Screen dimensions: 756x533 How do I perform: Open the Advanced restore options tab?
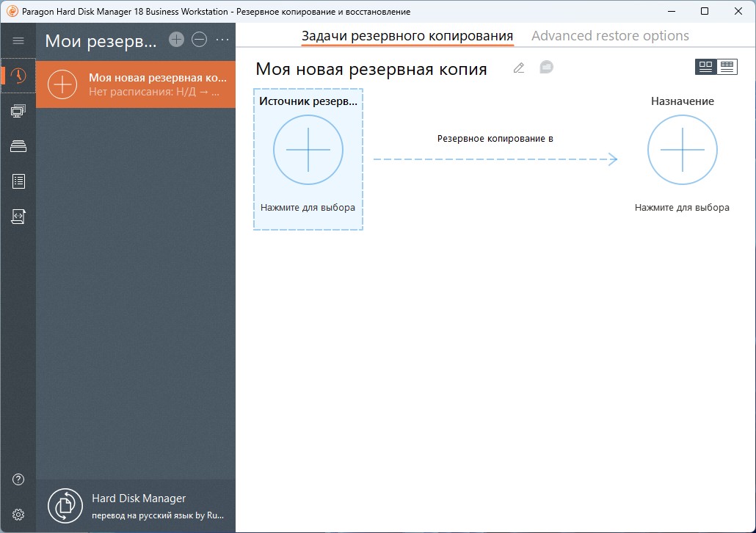610,36
